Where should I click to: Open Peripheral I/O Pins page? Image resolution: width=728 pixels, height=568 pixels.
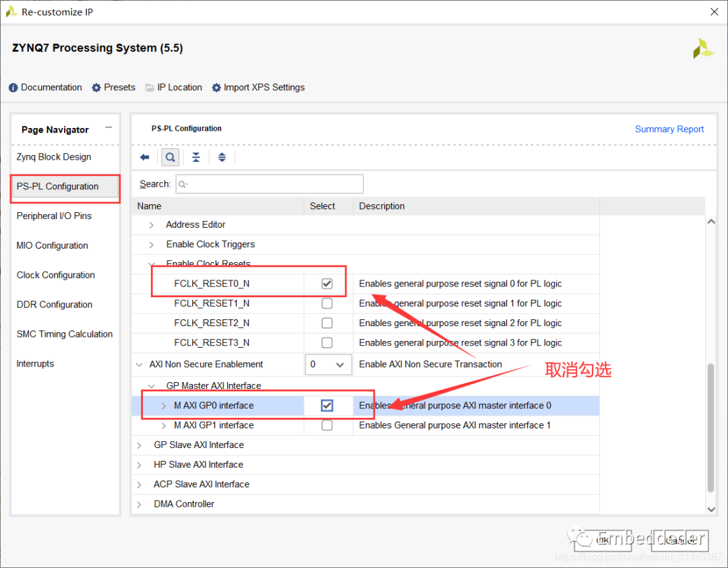coord(54,216)
